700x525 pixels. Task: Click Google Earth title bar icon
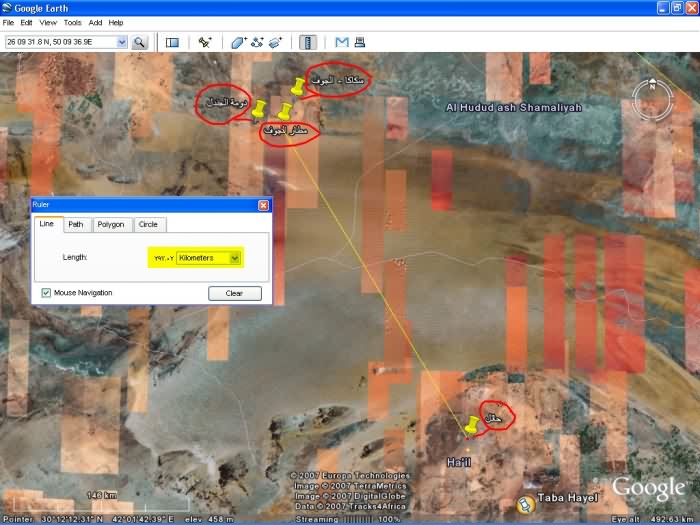point(7,8)
